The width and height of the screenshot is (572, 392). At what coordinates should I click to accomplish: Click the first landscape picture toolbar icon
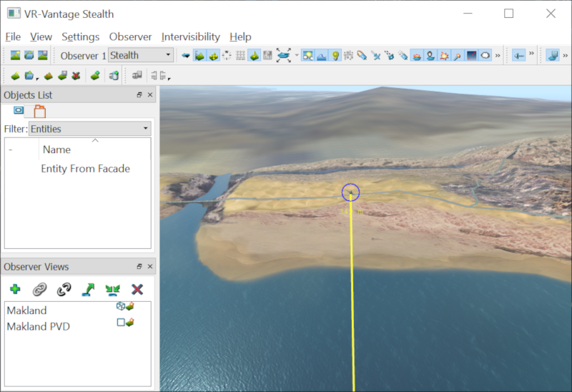pos(15,55)
